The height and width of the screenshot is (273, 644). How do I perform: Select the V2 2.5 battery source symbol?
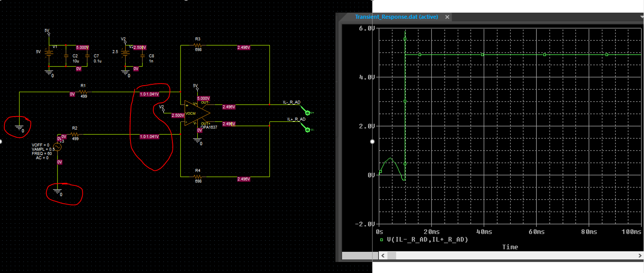click(125, 53)
